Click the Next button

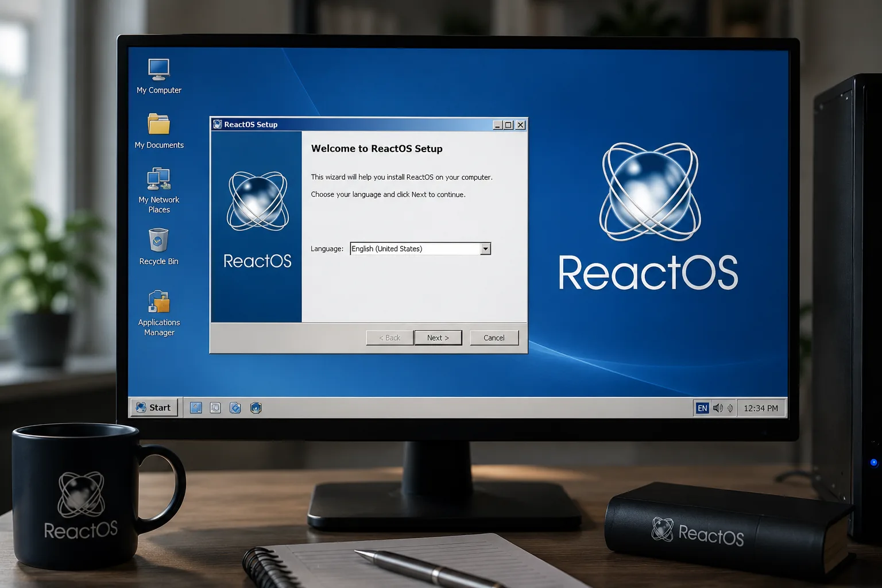438,338
